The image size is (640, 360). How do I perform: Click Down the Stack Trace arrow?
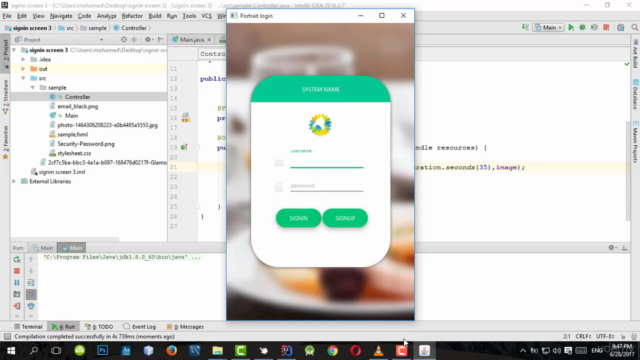pos(31,271)
